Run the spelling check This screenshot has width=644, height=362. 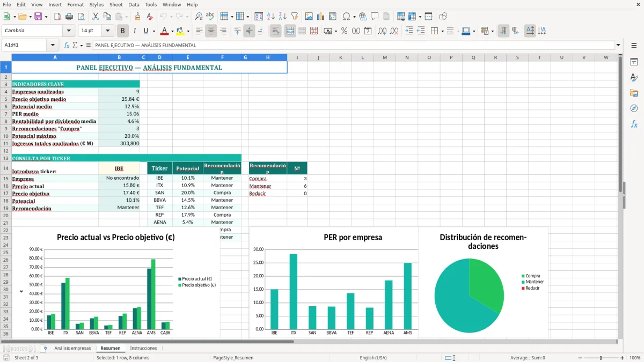tap(210, 17)
